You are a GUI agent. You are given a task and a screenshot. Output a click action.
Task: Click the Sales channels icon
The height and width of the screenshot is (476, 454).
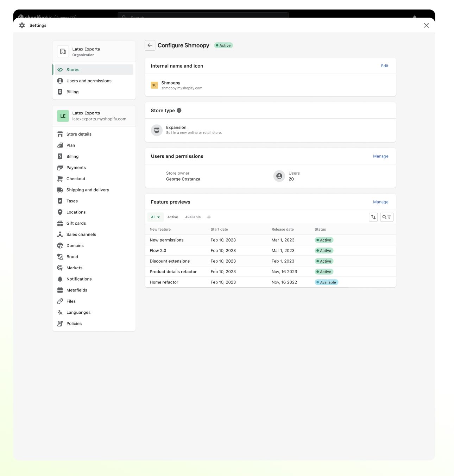pyautogui.click(x=60, y=234)
